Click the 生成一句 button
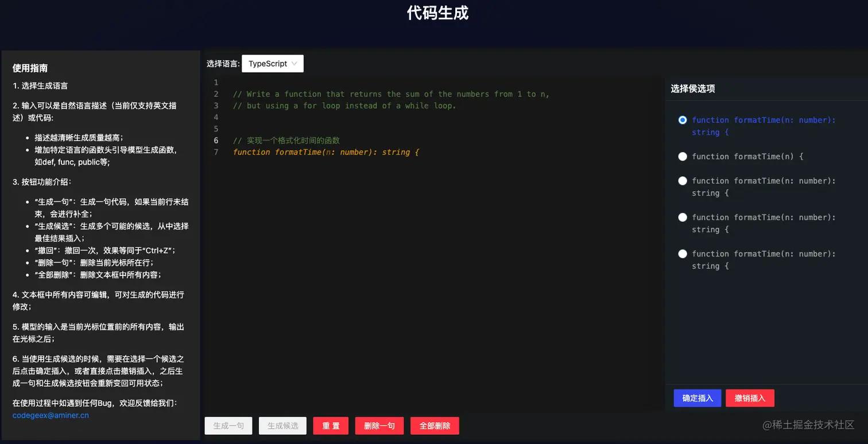 [x=228, y=426]
